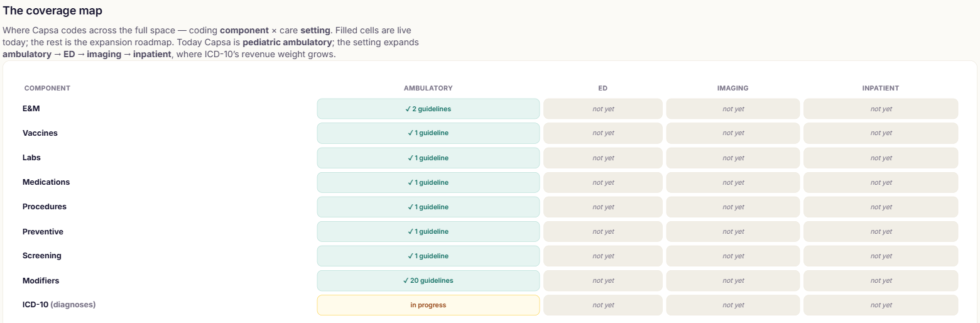Click the 'The coverage map' heading
This screenshot has width=980, height=323.
(53, 11)
